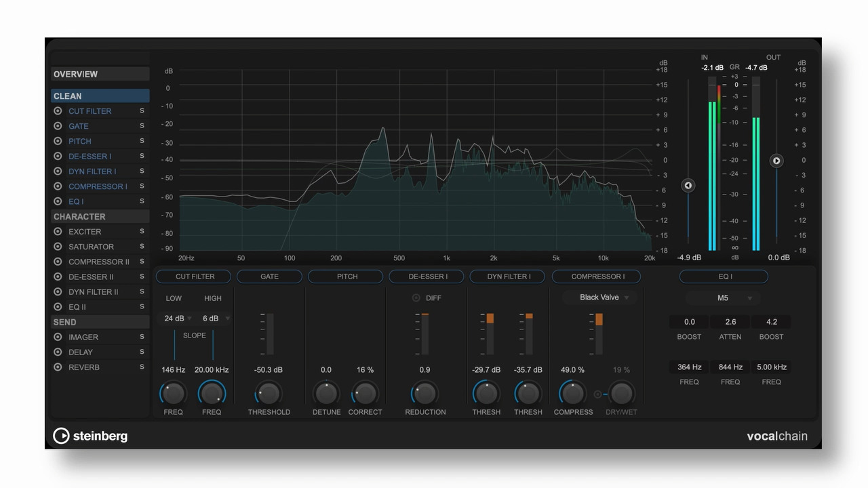Toggle the GATE module power icon
868x488 pixels.
(58, 126)
